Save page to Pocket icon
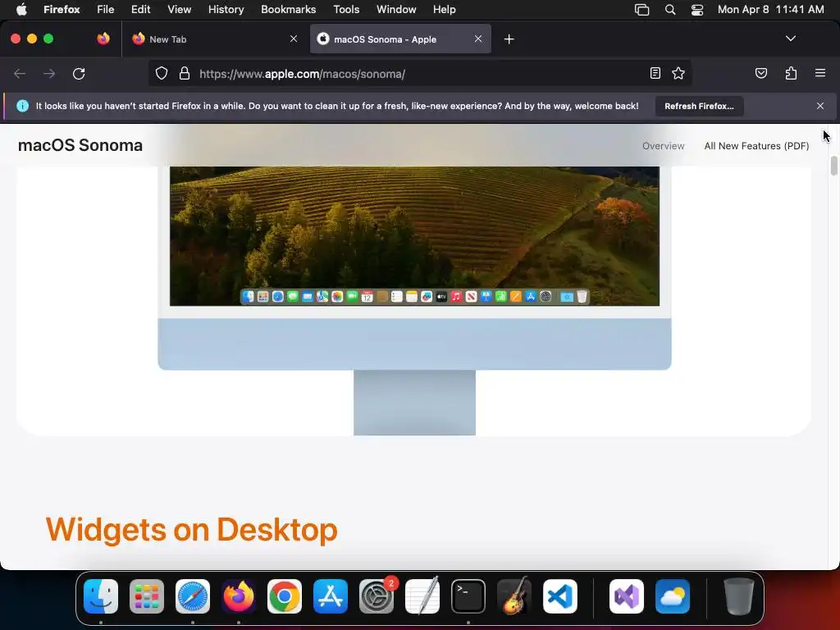The height and width of the screenshot is (630, 840). tap(760, 73)
